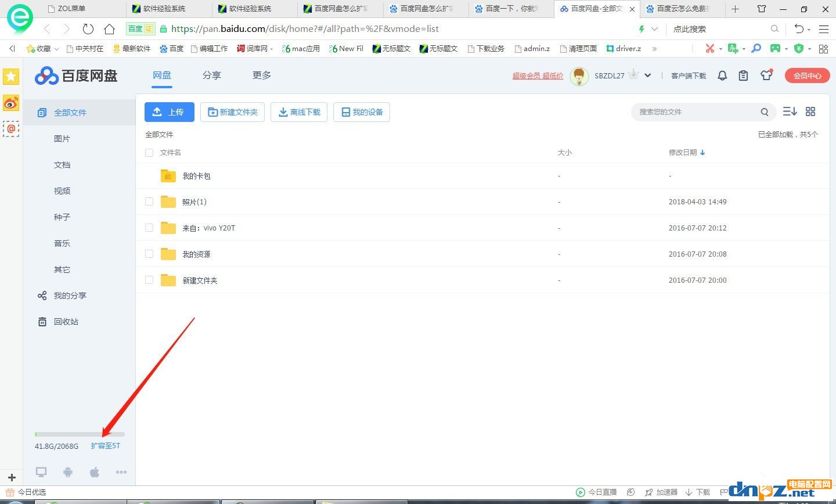Open the Weibo sidebar icon
The width and height of the screenshot is (836, 504).
coord(11,103)
